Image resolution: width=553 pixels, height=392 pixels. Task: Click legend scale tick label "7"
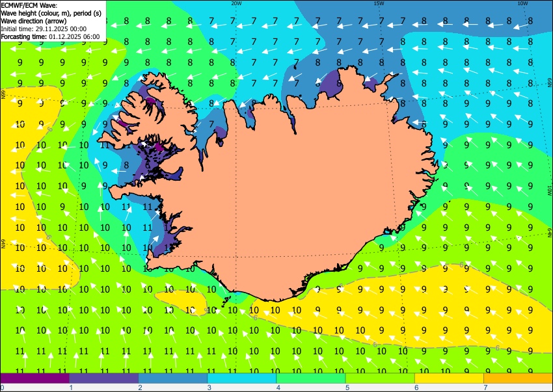tap(485, 387)
